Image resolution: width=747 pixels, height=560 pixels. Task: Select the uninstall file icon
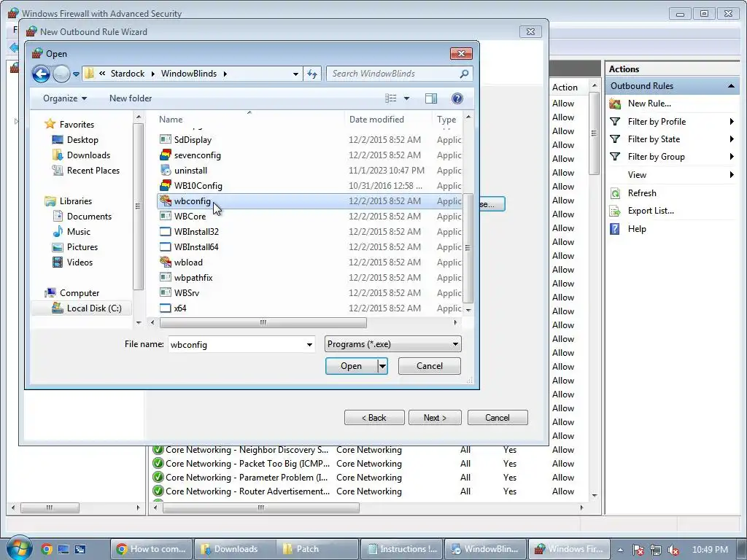(166, 170)
